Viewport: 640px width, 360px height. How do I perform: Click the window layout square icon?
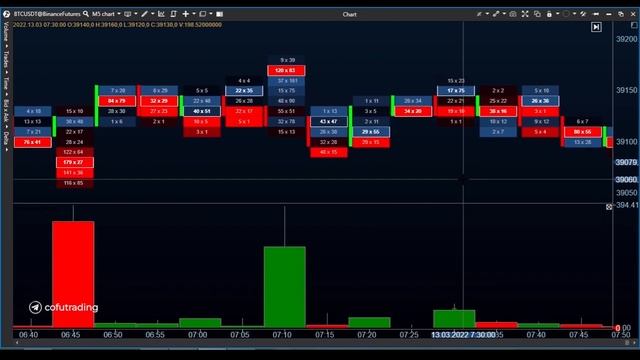202,14
